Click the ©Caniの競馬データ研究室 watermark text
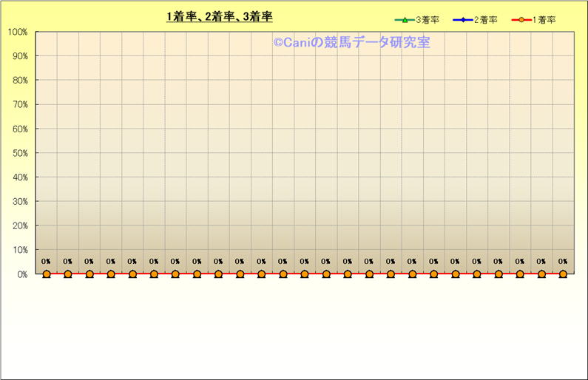Image resolution: width=588 pixels, height=380 pixels. click(351, 43)
